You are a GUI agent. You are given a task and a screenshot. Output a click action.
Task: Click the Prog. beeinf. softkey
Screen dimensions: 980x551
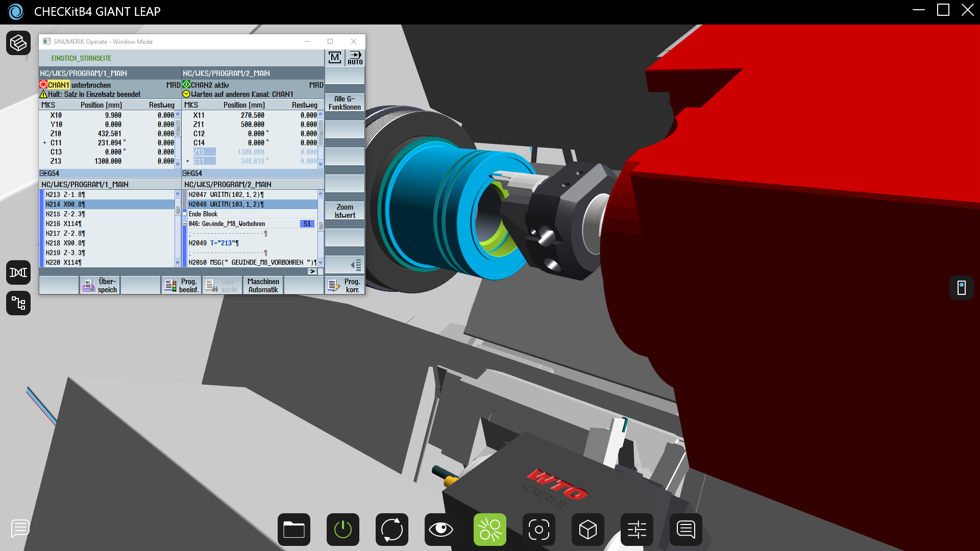point(182,285)
